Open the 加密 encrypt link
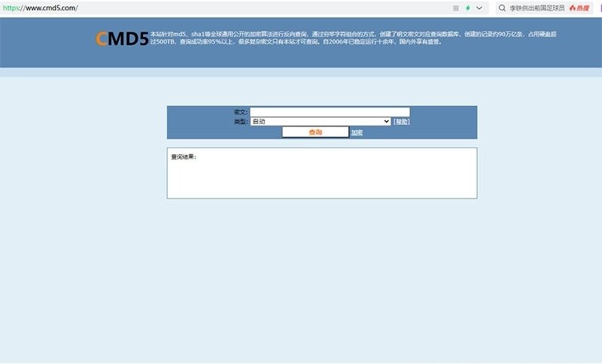The width and height of the screenshot is (602, 364). (x=357, y=132)
